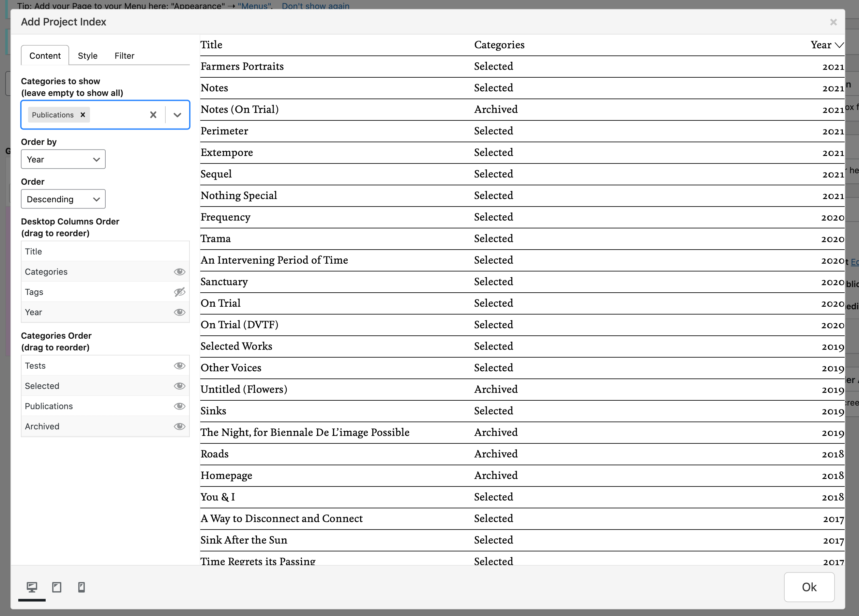Toggle Year column visibility
Viewport: 859px width, 616px height.
click(179, 312)
